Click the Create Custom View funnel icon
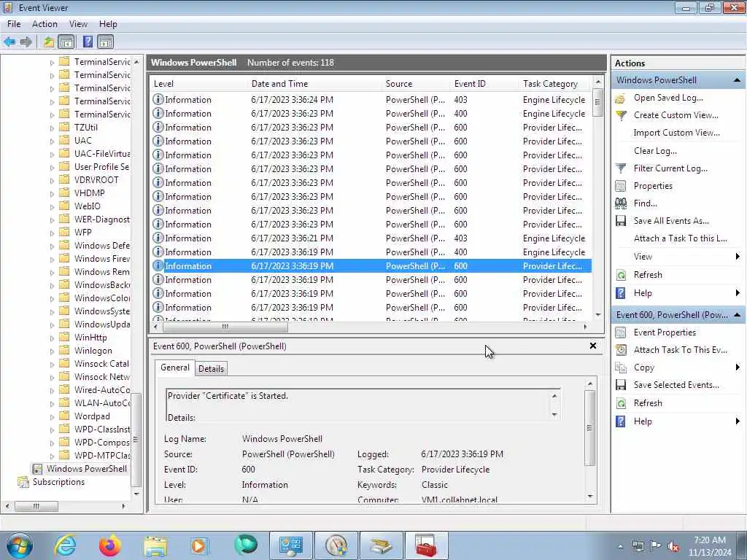The width and height of the screenshot is (747, 560). pyautogui.click(x=620, y=115)
